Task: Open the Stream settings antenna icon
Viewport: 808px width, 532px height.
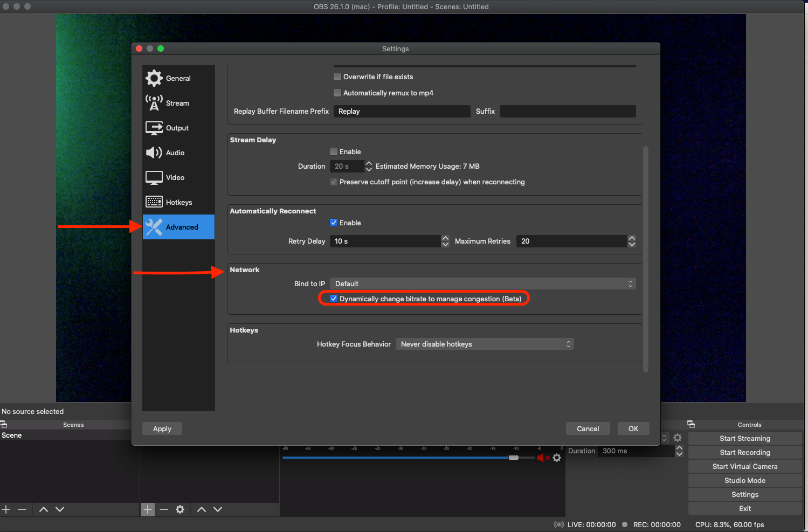Action: pos(154,103)
